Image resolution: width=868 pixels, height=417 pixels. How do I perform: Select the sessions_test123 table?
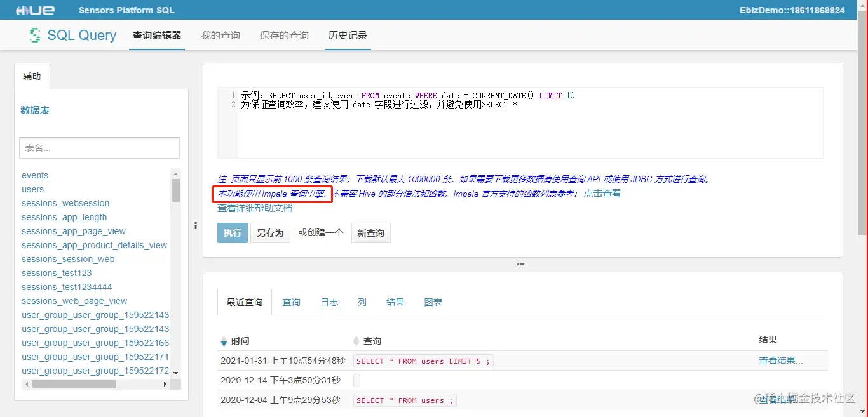(x=57, y=273)
